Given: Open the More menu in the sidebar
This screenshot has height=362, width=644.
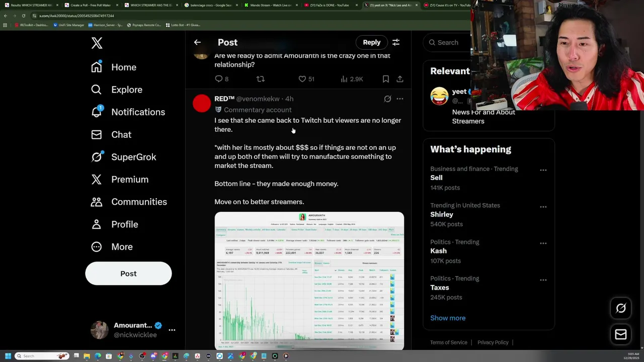Looking at the screenshot, I should click(x=112, y=246).
